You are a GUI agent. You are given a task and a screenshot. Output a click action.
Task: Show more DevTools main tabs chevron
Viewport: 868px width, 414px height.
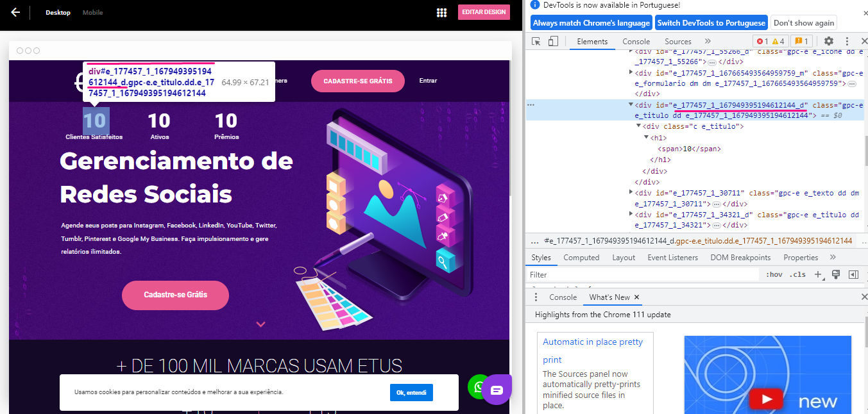click(708, 42)
